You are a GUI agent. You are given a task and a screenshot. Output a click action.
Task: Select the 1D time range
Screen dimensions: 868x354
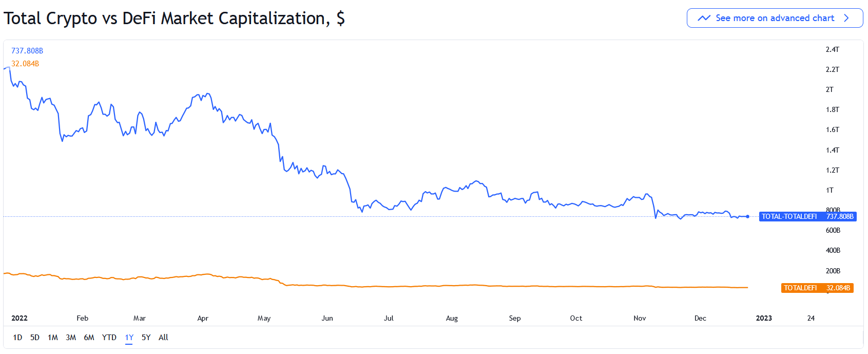click(x=17, y=338)
